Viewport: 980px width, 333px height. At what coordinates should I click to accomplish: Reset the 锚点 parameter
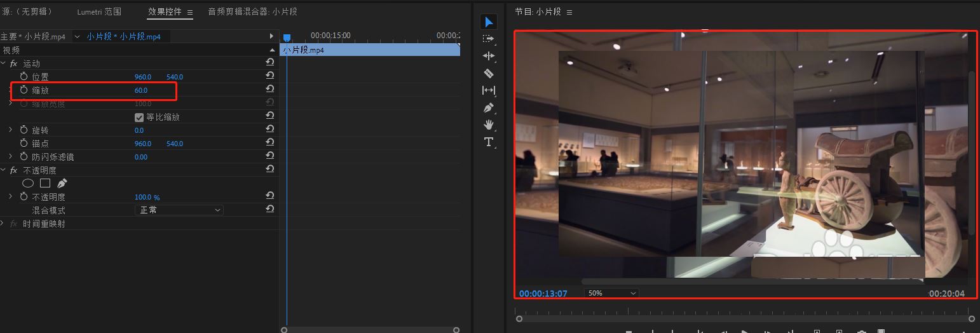click(270, 143)
